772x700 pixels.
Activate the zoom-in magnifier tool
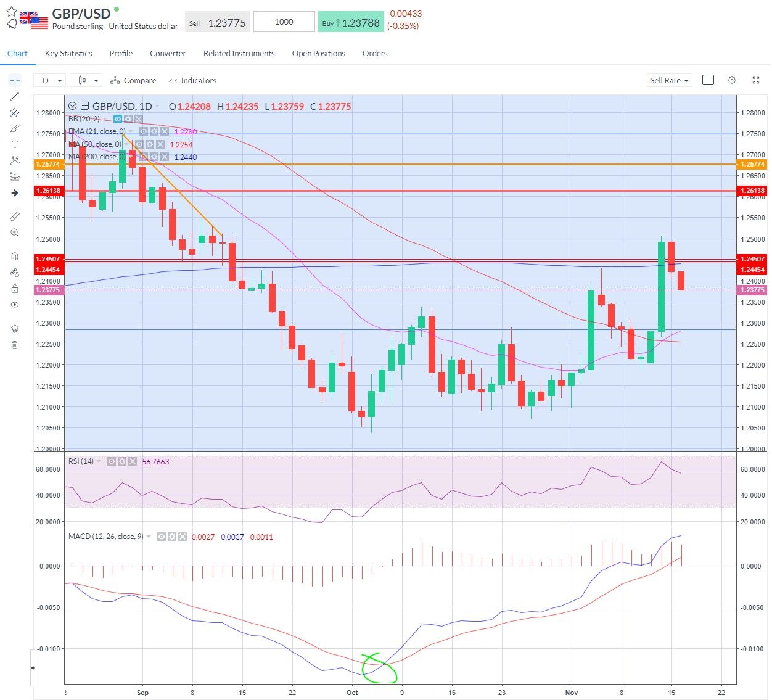click(x=15, y=233)
